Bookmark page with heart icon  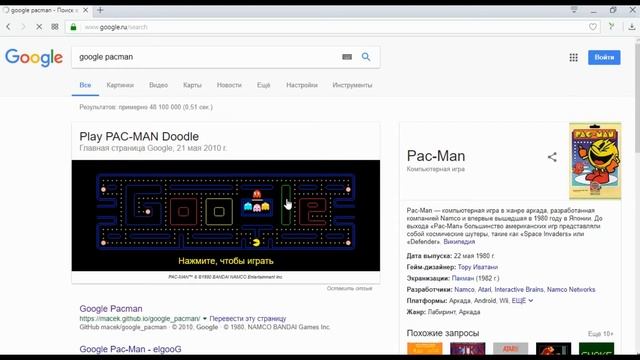point(593,27)
